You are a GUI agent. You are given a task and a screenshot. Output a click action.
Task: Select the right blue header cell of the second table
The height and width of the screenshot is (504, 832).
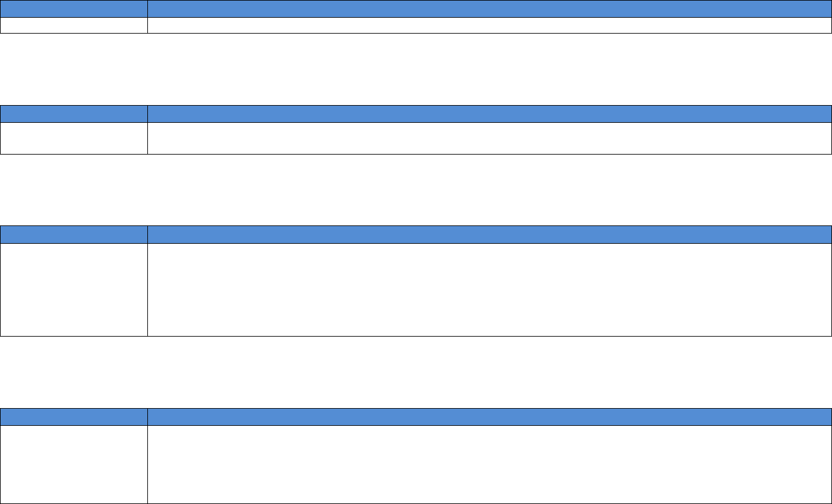click(489, 114)
